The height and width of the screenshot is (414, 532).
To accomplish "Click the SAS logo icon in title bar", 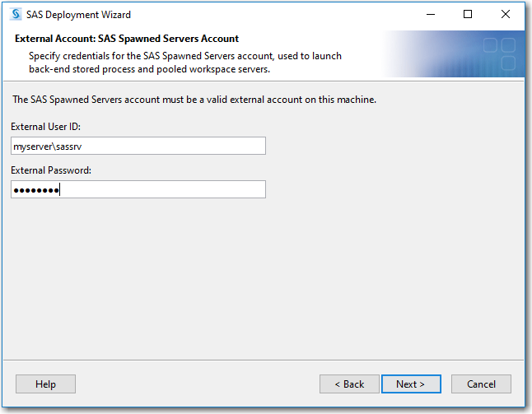I will click(x=16, y=14).
